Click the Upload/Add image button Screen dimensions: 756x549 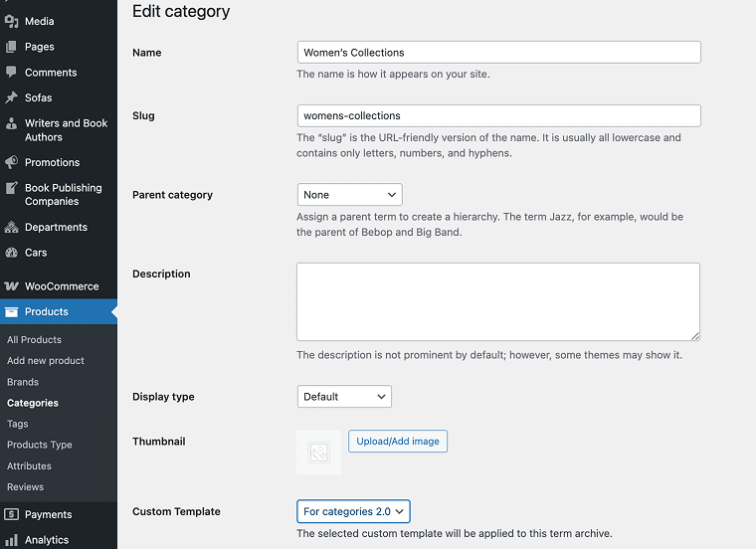click(x=398, y=441)
